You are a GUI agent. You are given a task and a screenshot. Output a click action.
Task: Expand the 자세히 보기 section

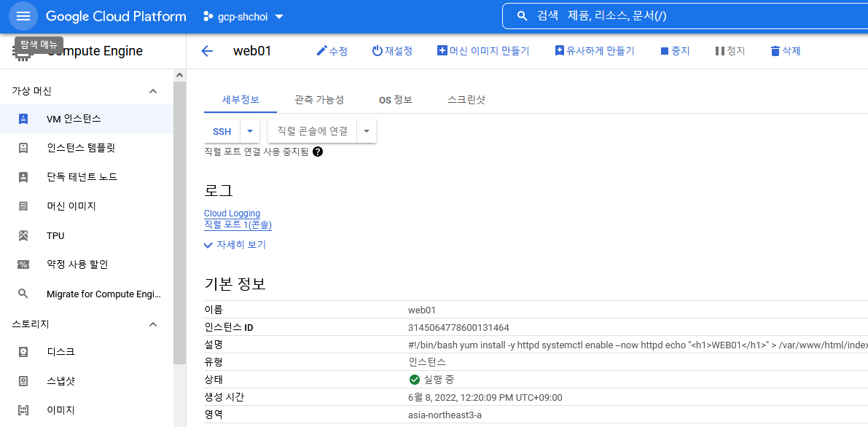(x=235, y=244)
